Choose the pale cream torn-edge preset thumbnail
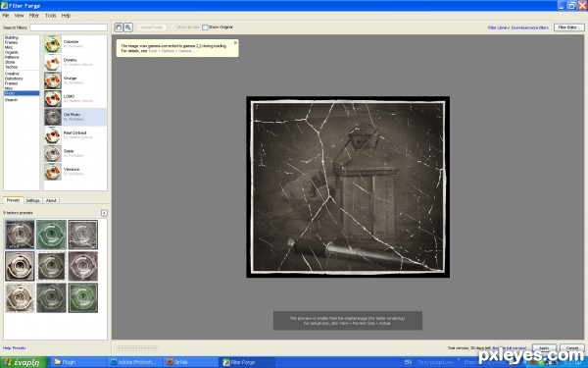588x368 pixels. [x=20, y=297]
